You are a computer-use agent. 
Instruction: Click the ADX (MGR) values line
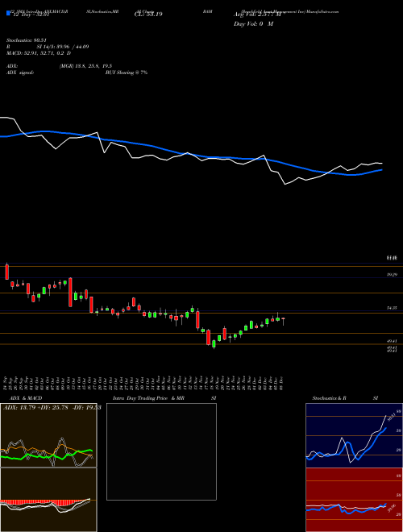[x=59, y=66]
